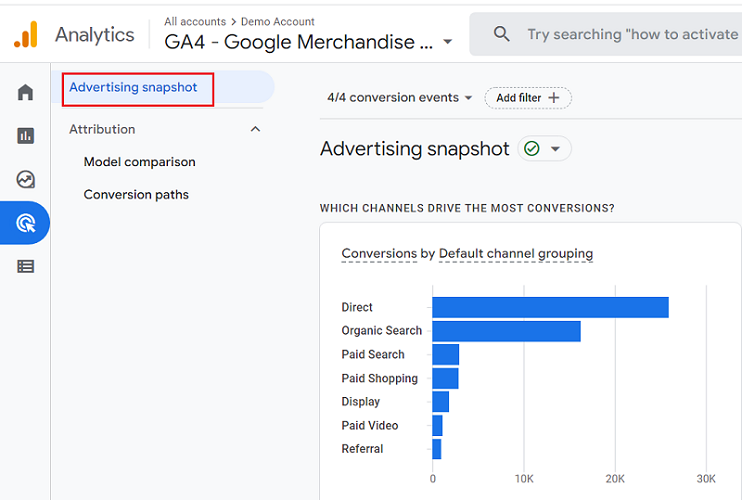
Task: Click the Paid Shopping channel label
Action: point(380,378)
